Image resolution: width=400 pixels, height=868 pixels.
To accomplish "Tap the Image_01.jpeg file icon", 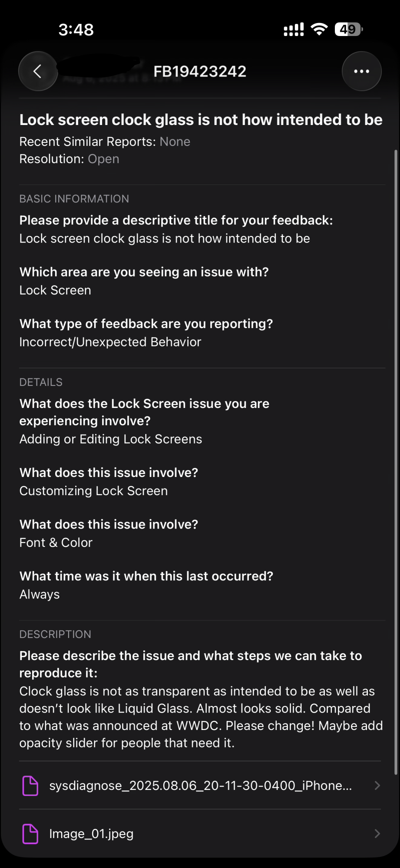I will (x=30, y=834).
